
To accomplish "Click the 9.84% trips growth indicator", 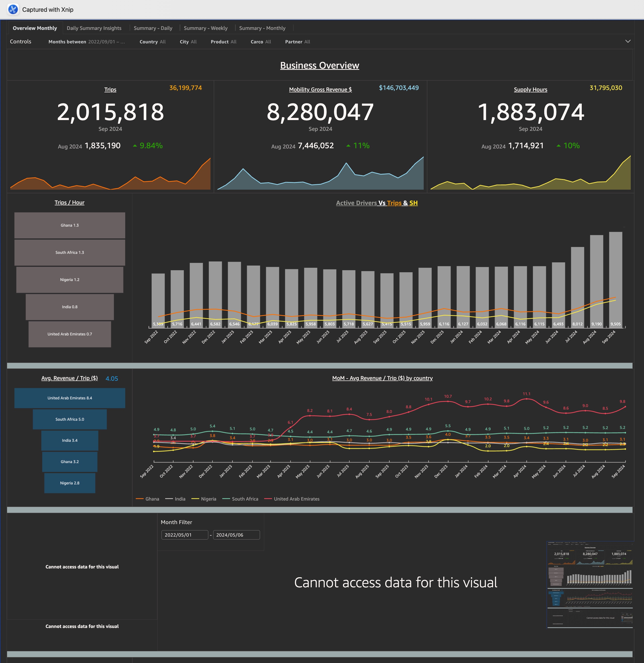I will (x=148, y=146).
